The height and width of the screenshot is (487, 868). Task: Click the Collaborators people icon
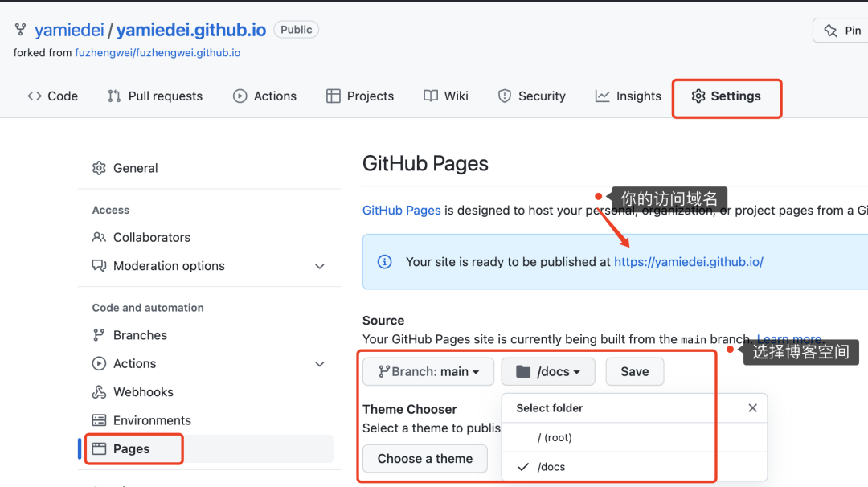pos(99,237)
